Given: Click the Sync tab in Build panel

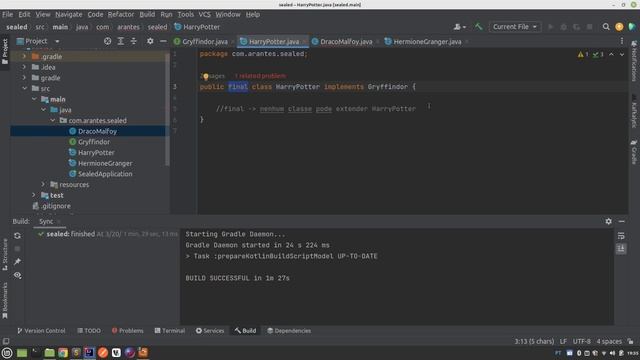Looking at the screenshot, I should click(46, 221).
